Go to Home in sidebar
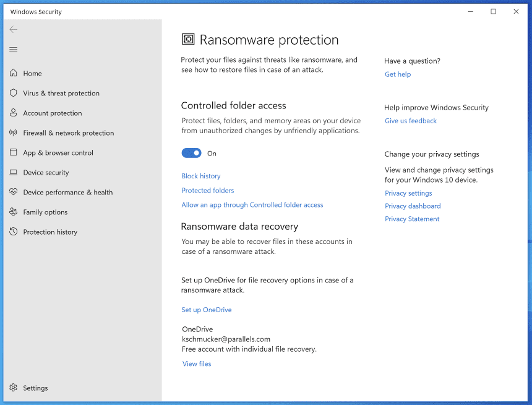Image resolution: width=532 pixels, height=405 pixels. pyautogui.click(x=32, y=74)
